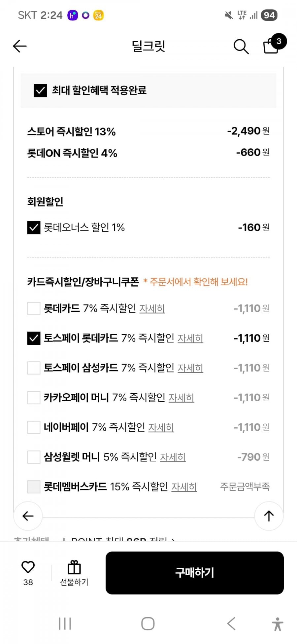Toggle 롯데오너스 할인 1% checkbox
297x644 pixels.
coord(34,228)
